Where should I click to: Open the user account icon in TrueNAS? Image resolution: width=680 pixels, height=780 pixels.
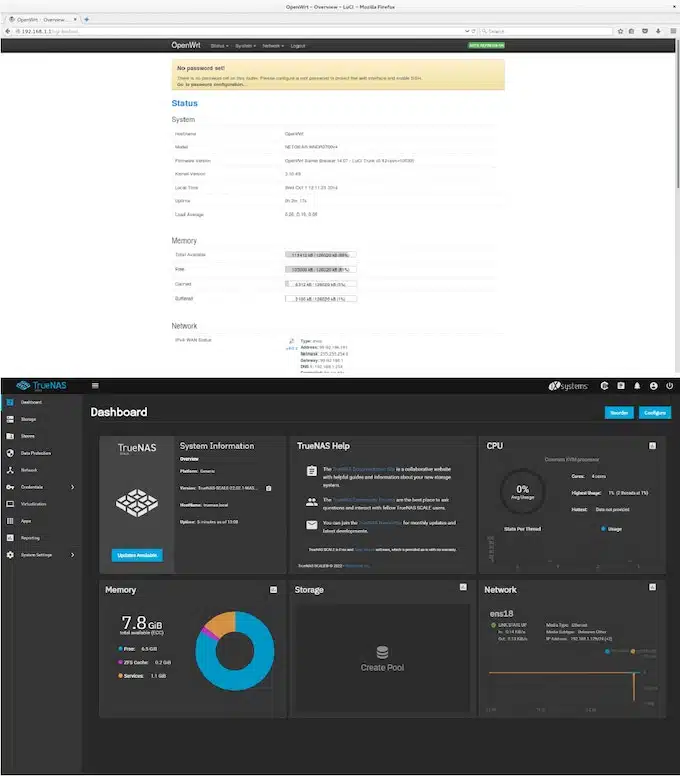point(654,386)
